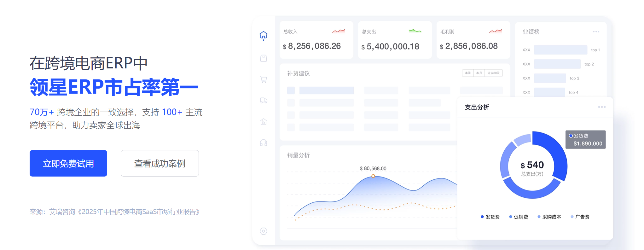
Task: Click the $ 540 总支出 donut center
Action: 532,168
